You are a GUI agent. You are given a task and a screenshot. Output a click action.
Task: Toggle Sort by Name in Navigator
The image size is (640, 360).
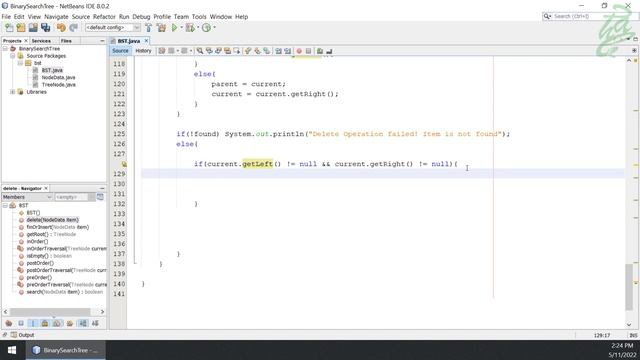click(x=83, y=323)
